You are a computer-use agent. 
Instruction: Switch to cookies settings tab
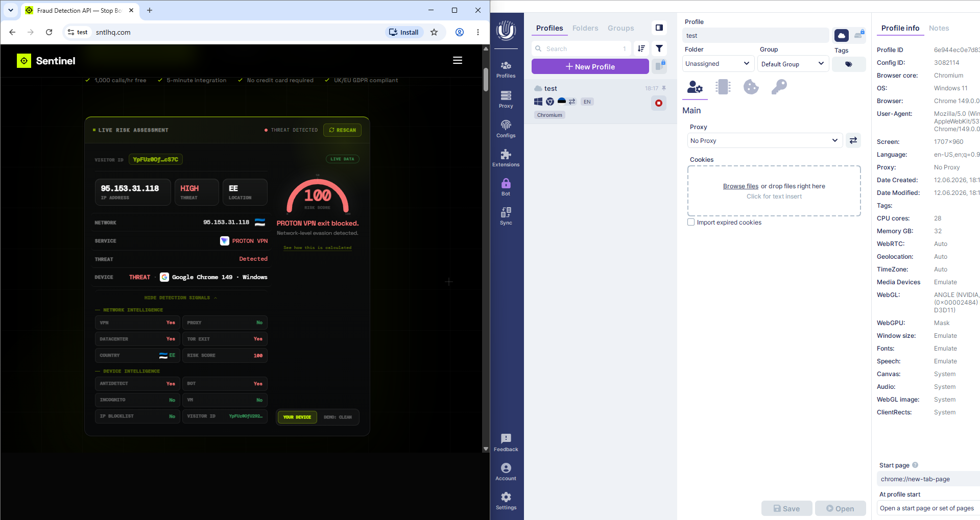pyautogui.click(x=751, y=87)
